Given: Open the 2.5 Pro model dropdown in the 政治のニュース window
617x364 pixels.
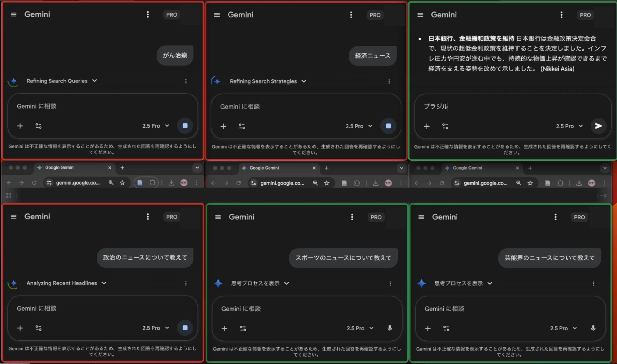Looking at the screenshot, I should point(156,328).
